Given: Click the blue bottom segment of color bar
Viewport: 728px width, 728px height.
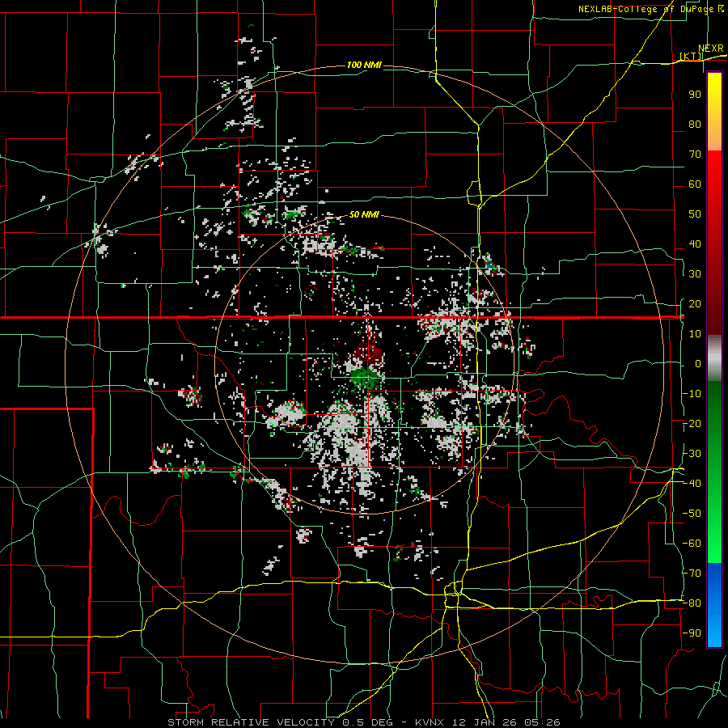Looking at the screenshot, I should [x=714, y=605].
